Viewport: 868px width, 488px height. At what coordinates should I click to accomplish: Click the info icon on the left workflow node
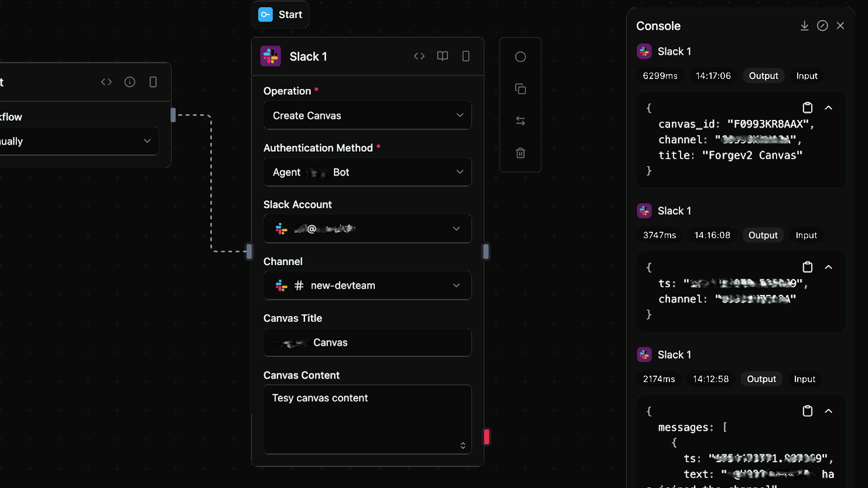tap(129, 82)
